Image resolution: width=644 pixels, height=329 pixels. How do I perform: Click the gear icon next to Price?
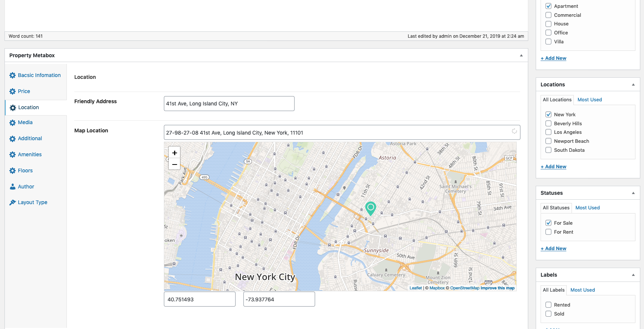[13, 92]
